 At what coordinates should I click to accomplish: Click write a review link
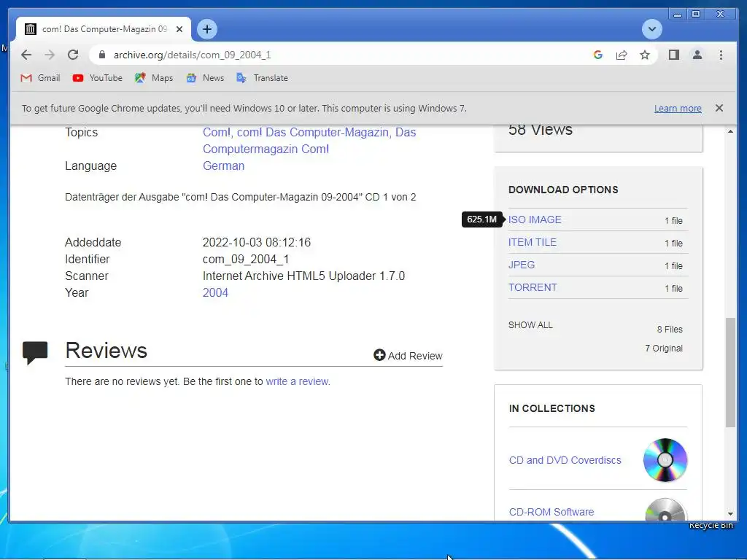(297, 381)
